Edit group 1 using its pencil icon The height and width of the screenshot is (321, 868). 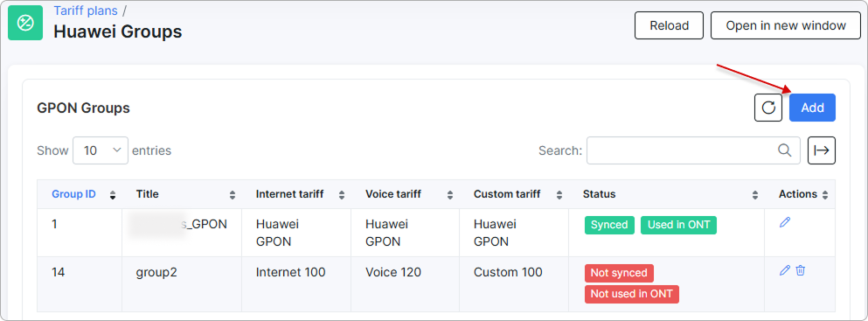point(784,222)
